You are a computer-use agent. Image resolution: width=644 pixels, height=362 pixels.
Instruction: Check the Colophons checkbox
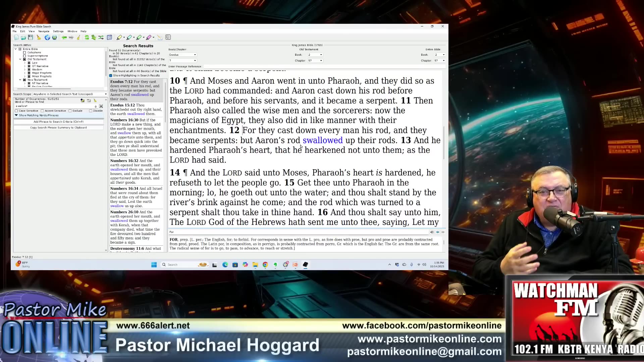pos(24,53)
